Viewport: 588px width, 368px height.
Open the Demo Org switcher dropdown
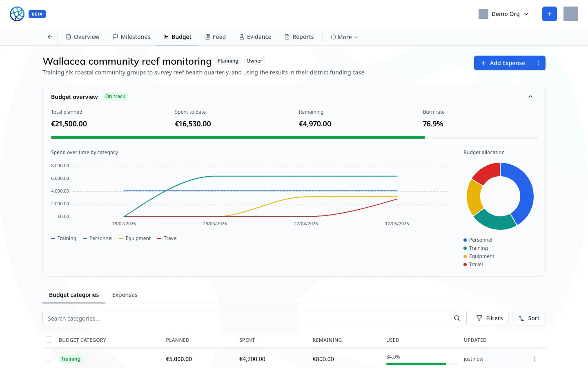pos(504,14)
